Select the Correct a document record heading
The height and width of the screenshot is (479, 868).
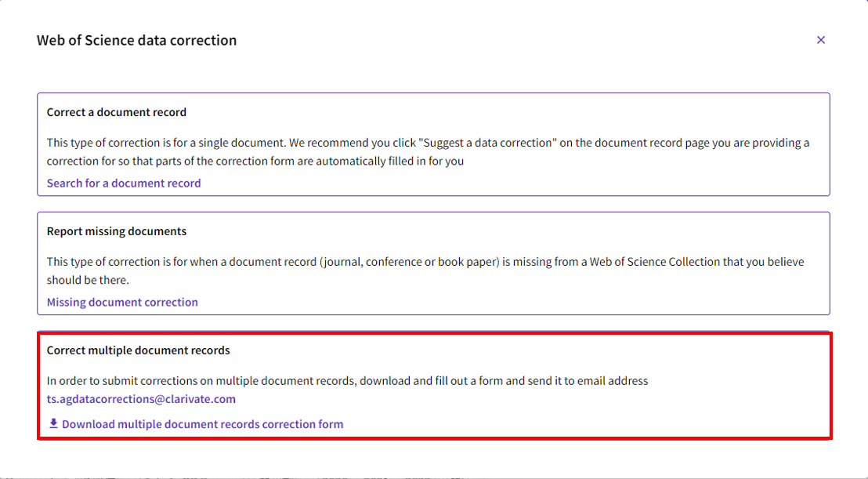pyautogui.click(x=117, y=112)
